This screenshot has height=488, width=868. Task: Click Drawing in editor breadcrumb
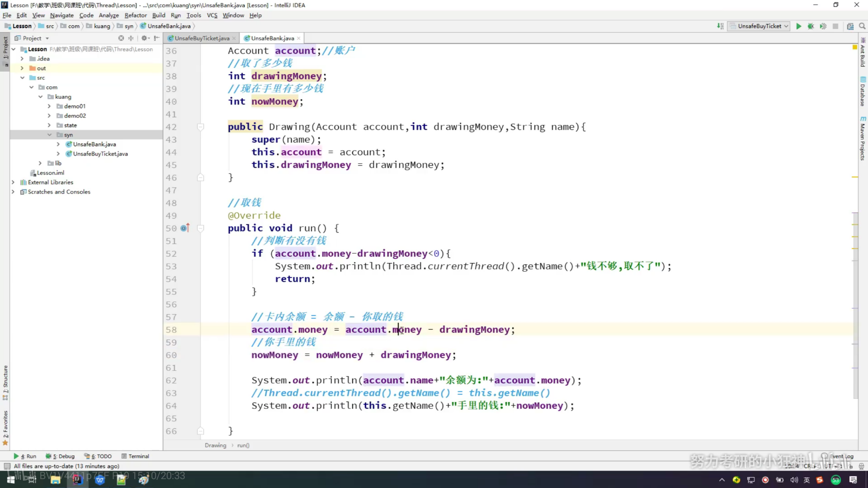coord(215,445)
